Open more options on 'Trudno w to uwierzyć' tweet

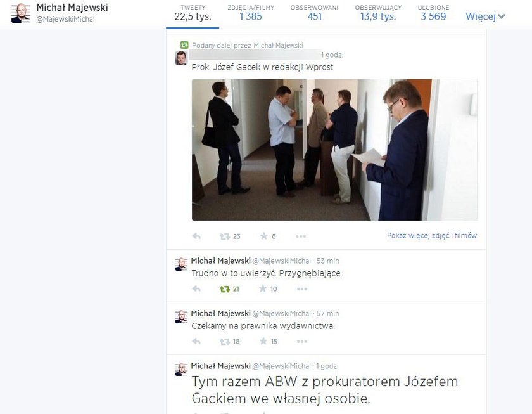[302, 289]
